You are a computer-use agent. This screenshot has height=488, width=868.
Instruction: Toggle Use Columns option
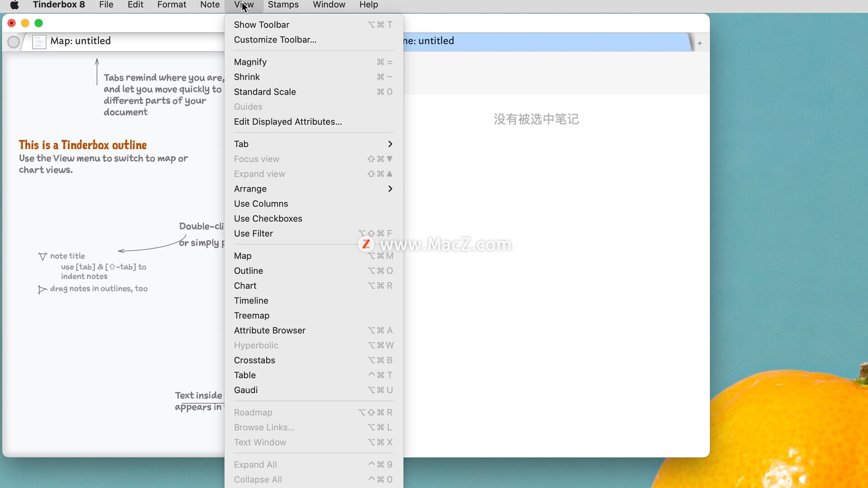[x=313, y=204]
